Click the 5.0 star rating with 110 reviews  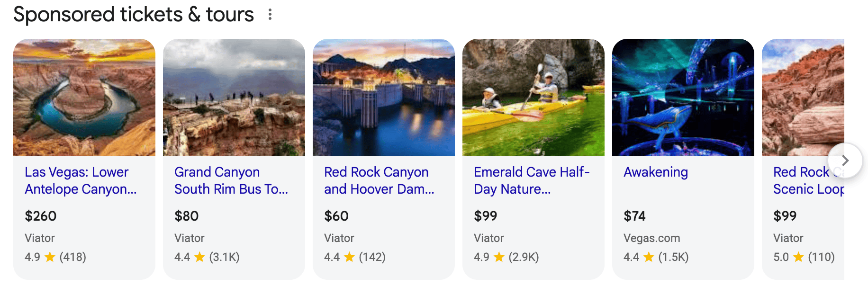(x=804, y=257)
